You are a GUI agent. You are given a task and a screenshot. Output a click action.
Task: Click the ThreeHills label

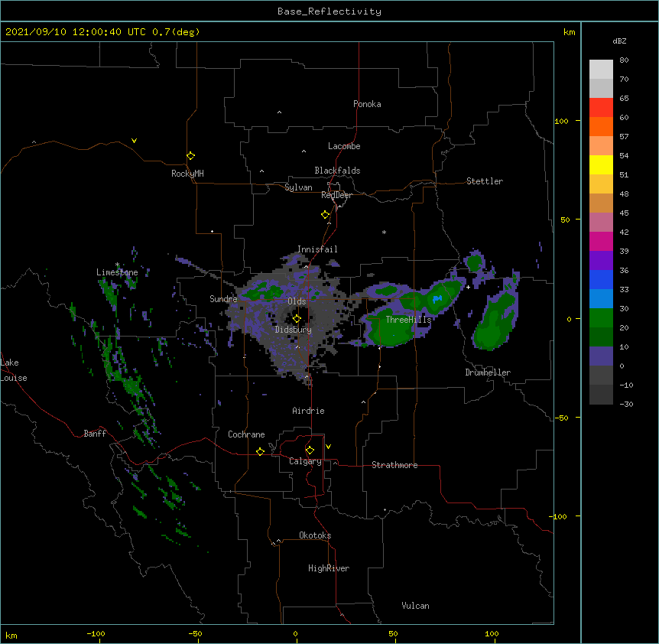(x=408, y=320)
